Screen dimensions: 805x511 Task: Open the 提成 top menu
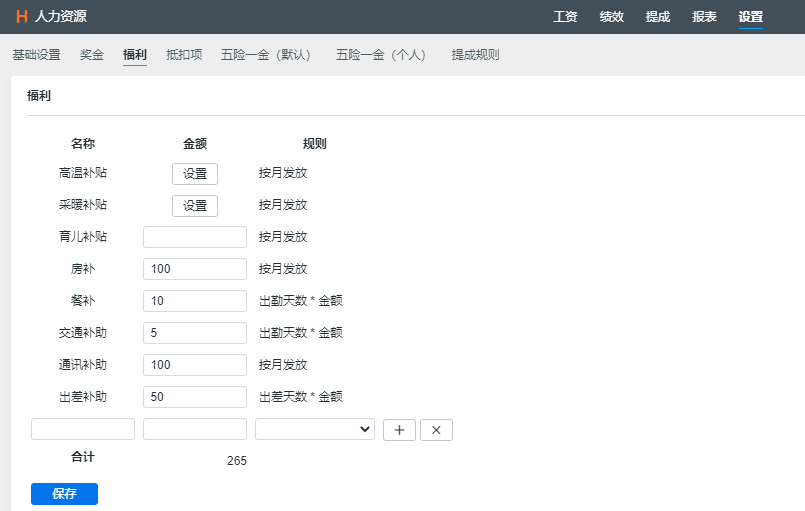click(657, 16)
